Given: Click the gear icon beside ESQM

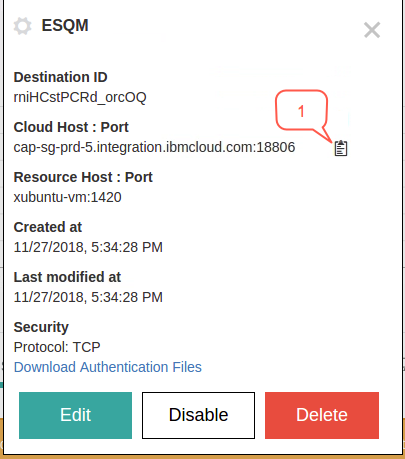Looking at the screenshot, I should tap(23, 26).
